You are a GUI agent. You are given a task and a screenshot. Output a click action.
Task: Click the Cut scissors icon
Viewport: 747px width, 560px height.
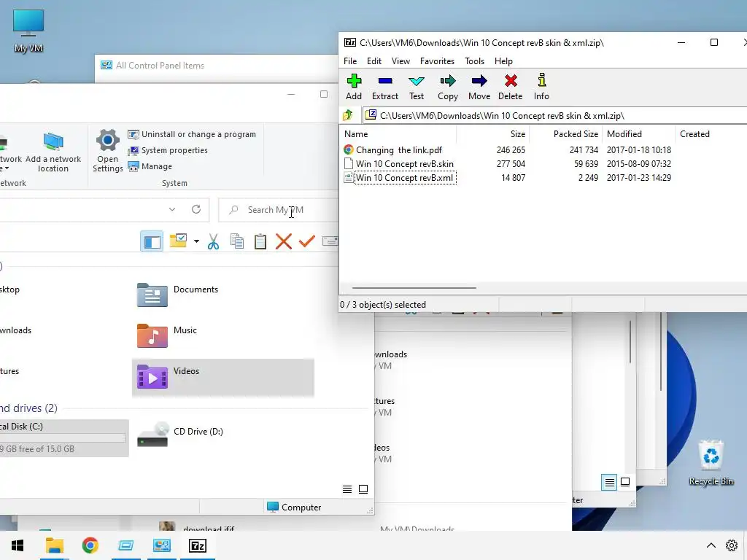pyautogui.click(x=214, y=241)
